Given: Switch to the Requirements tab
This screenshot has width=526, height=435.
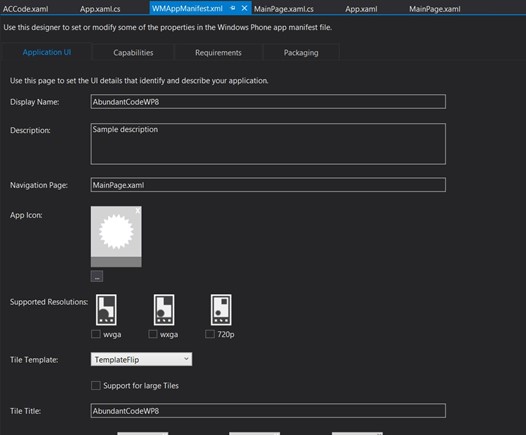Looking at the screenshot, I should coord(218,53).
